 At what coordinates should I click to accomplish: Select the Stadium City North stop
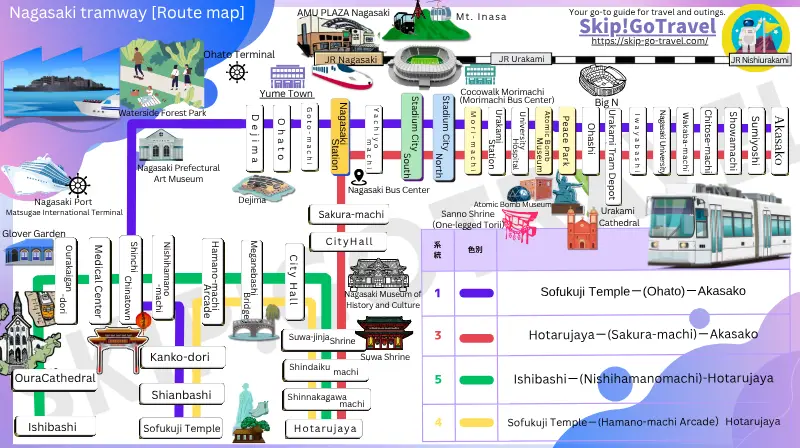pos(443,137)
